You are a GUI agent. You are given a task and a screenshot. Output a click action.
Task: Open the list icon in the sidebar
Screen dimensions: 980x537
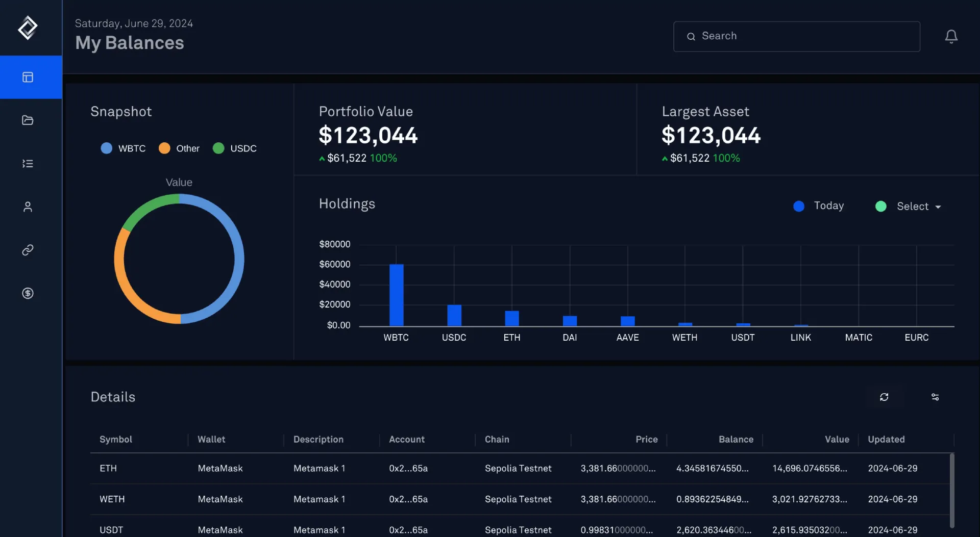[x=28, y=164]
